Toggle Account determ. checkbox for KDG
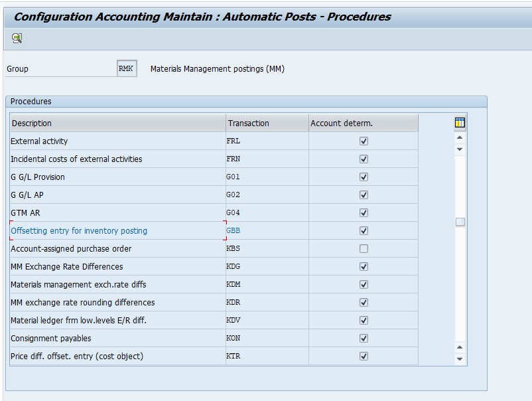 point(364,266)
